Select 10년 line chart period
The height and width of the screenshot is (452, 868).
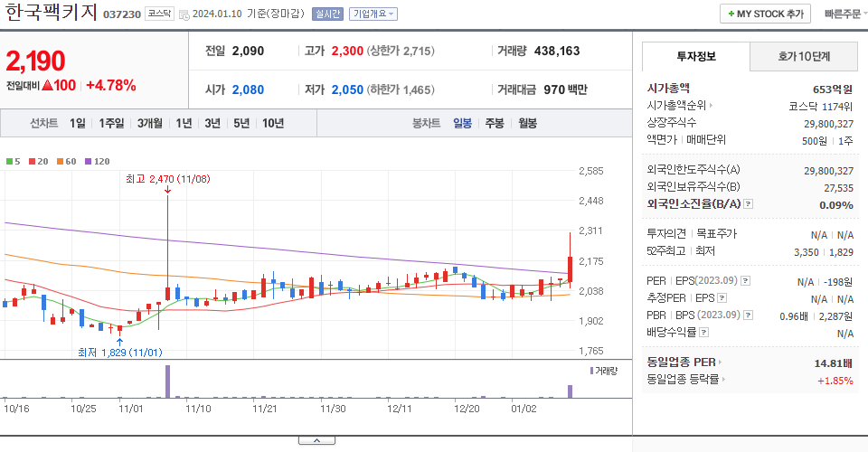[x=273, y=123]
